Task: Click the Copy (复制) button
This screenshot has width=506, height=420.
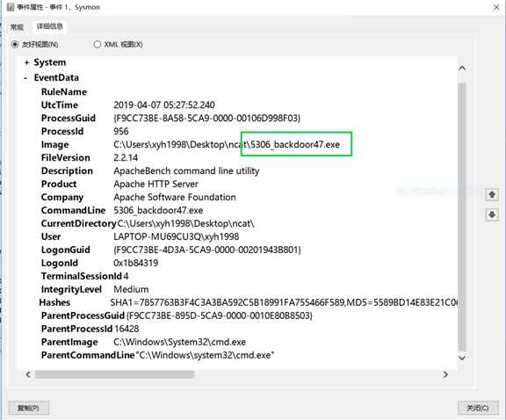Action: pos(28,408)
